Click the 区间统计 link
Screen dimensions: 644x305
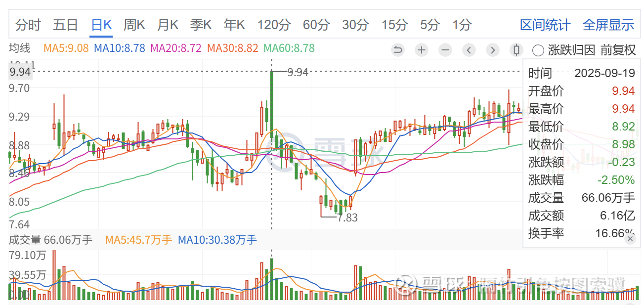coord(545,25)
